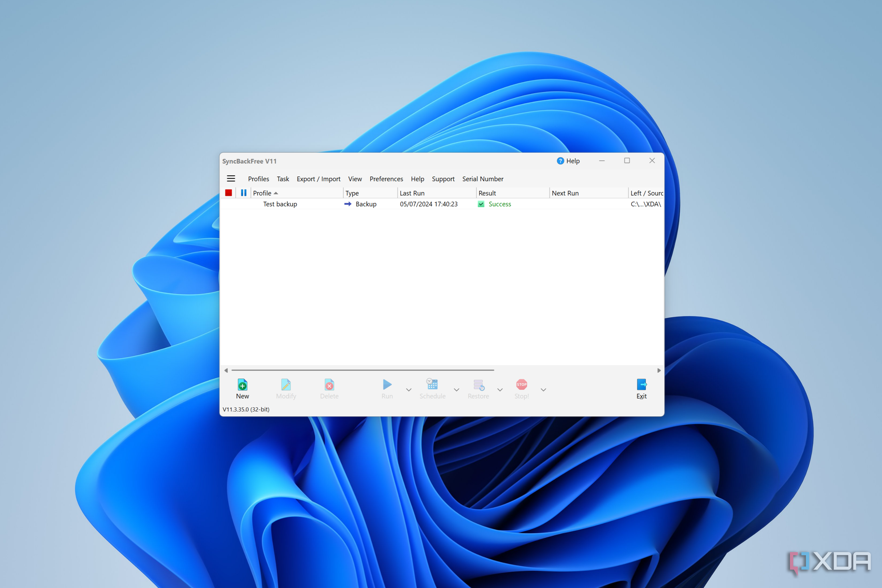882x588 pixels.
Task: Sort by the Result column header
Action: [x=513, y=193]
